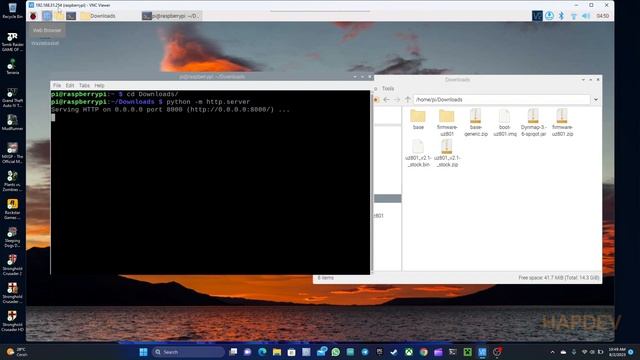Select the base-generic.zip archive
The width and height of the screenshot is (640, 360).
point(476,122)
